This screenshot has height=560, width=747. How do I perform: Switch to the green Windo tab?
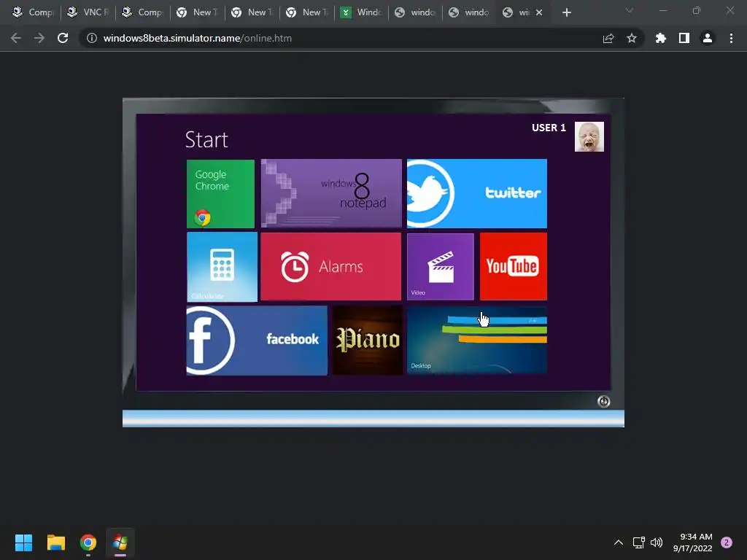pyautogui.click(x=362, y=12)
